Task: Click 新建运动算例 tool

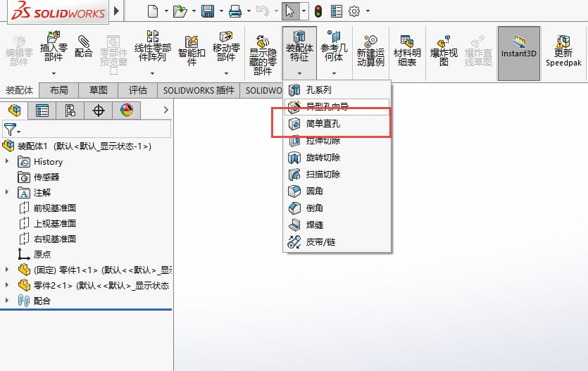Action: click(370, 51)
